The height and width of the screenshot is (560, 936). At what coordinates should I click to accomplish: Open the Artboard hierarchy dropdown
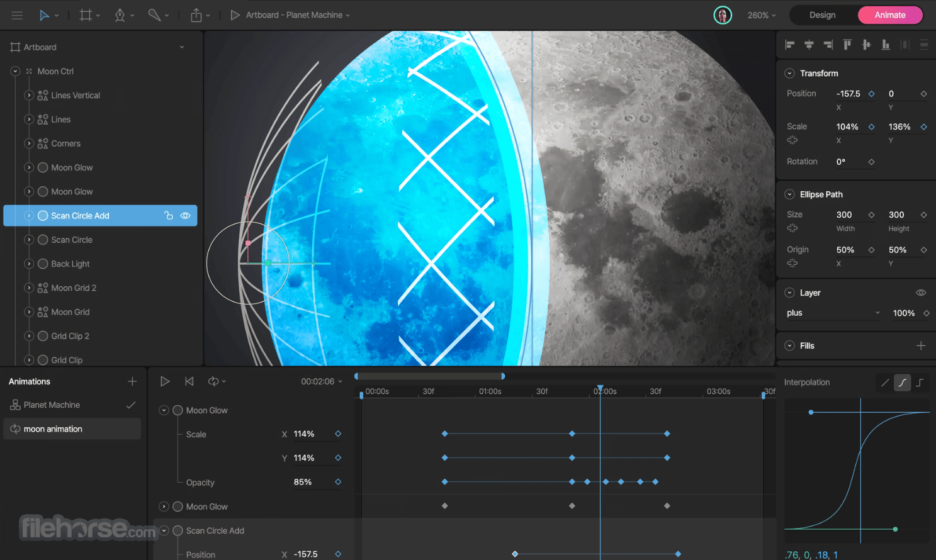(x=182, y=47)
